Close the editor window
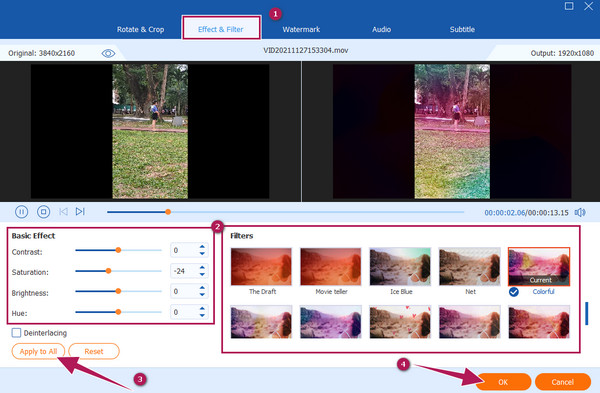The height and width of the screenshot is (393, 600). (x=589, y=6)
